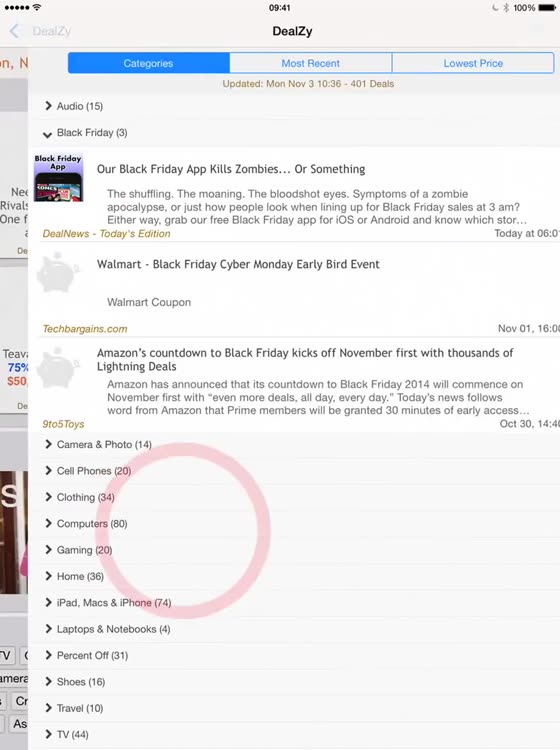The width and height of the screenshot is (560, 750).
Task: Expand the Audio (15) category chevron
Action: point(48,106)
